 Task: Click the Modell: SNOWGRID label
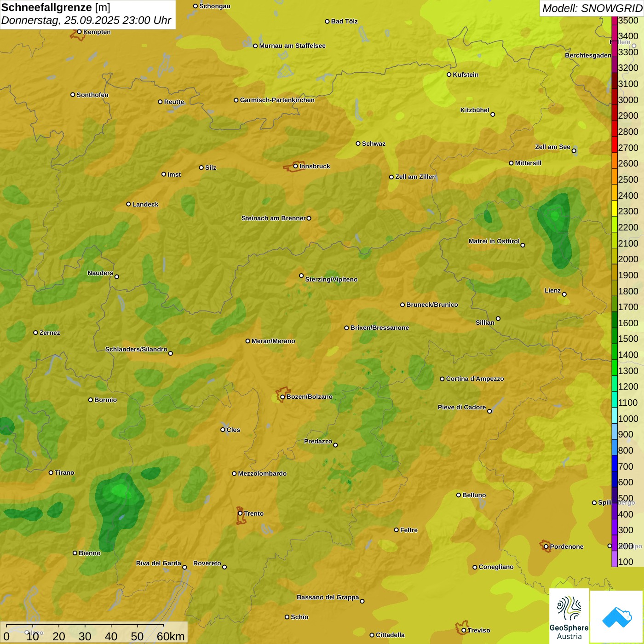[592, 8]
